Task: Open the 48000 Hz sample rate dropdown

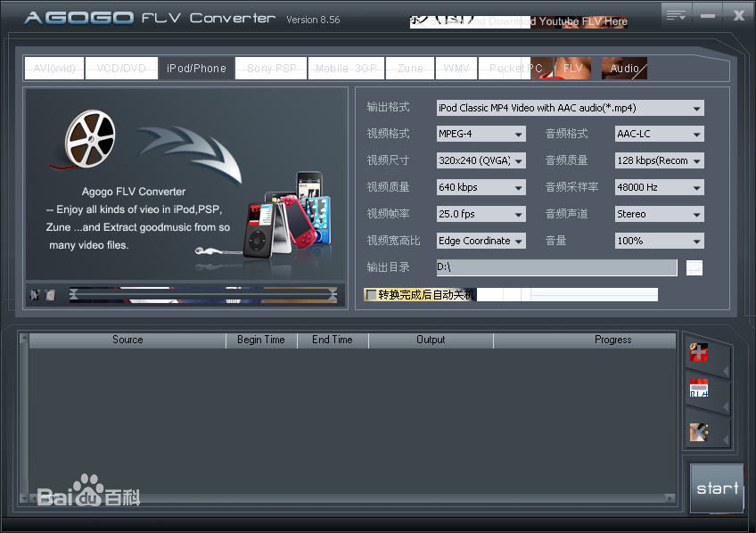Action: pos(659,187)
